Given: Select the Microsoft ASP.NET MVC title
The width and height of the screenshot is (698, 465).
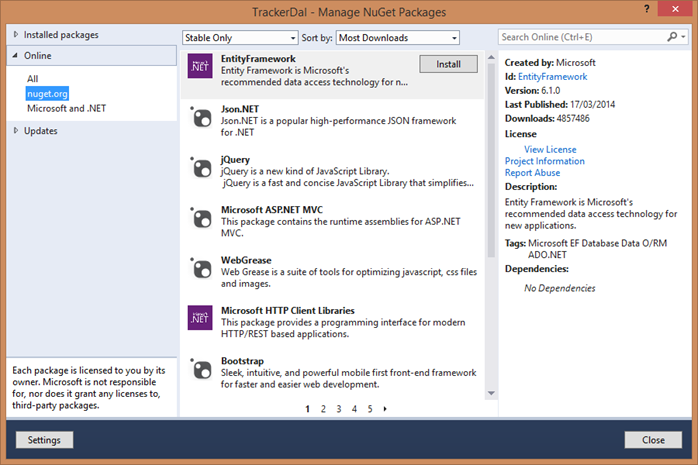Looking at the screenshot, I should (272, 210).
